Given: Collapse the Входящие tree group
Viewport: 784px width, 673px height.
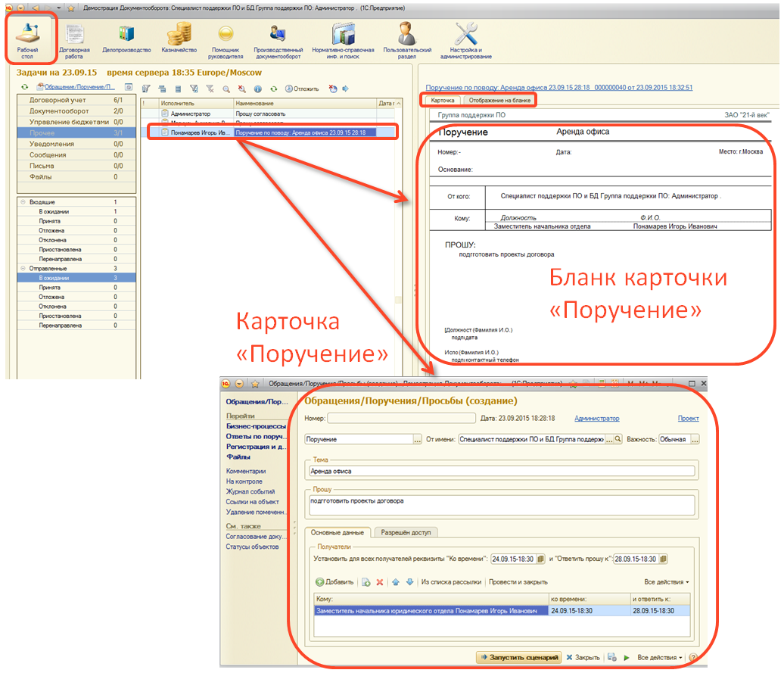Looking at the screenshot, I should tap(23, 202).
